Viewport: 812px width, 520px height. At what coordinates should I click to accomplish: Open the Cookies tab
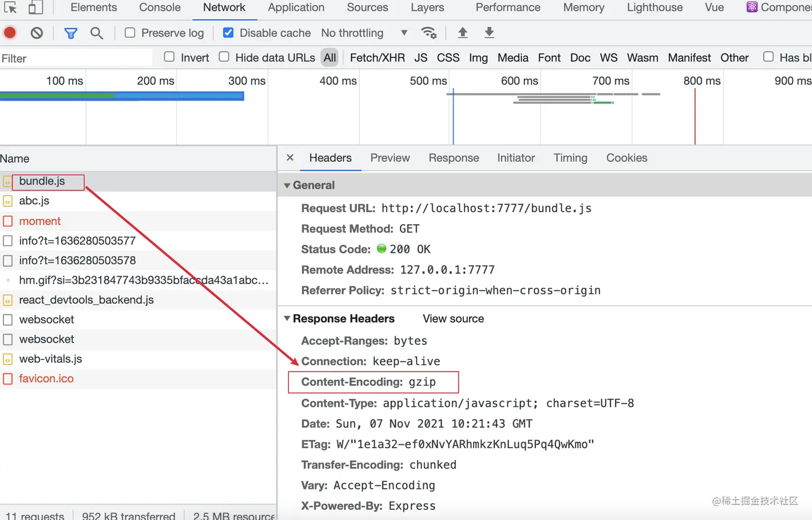(x=627, y=158)
